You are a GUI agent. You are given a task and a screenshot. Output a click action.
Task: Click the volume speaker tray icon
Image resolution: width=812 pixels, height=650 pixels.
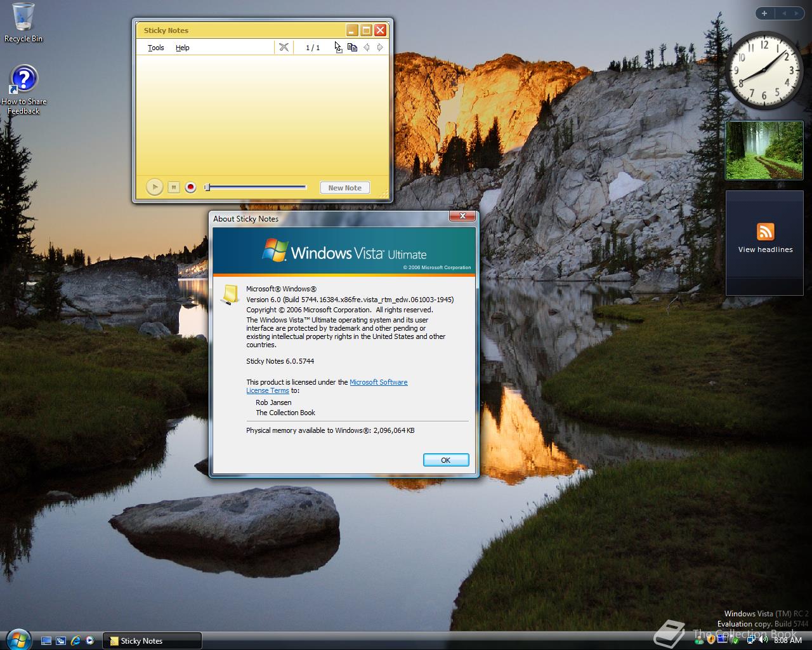[x=763, y=639]
